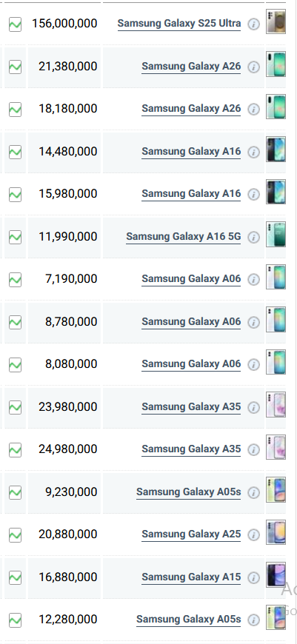
Task: Open the Galaxy A16 5G phone thumbnail
Action: (276, 235)
